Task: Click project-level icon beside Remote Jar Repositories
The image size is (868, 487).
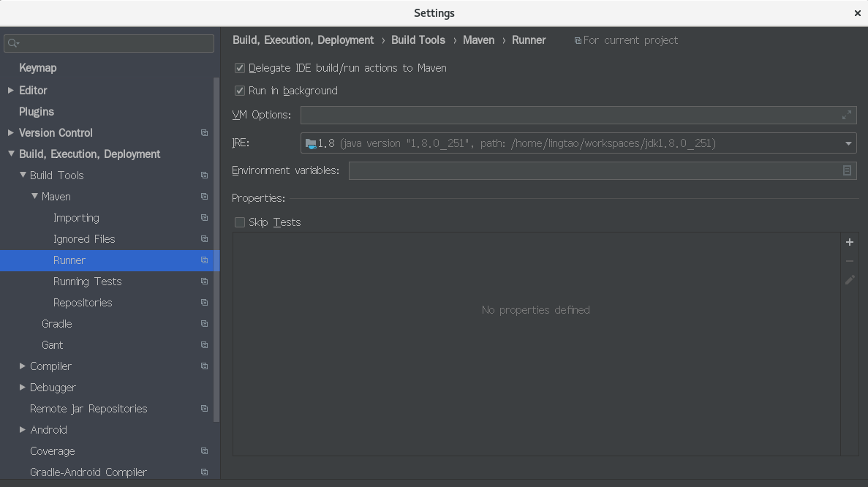Action: click(x=204, y=409)
